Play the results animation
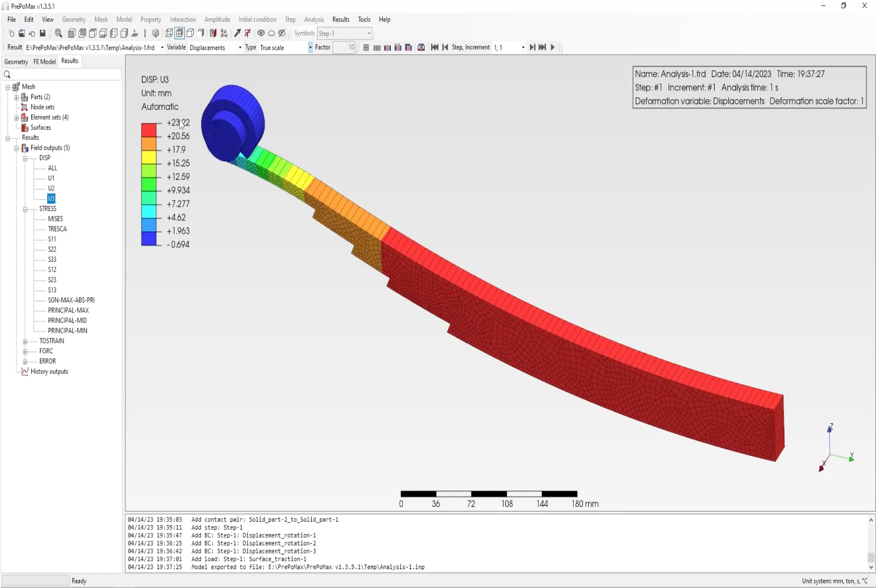Screen dimensions: 876x588 (553, 47)
